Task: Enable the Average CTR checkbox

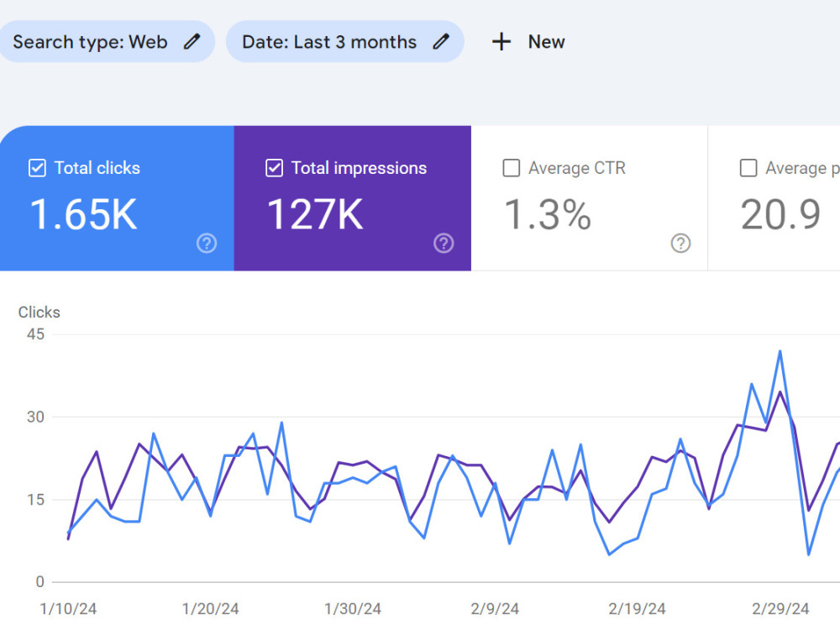Action: click(512, 168)
